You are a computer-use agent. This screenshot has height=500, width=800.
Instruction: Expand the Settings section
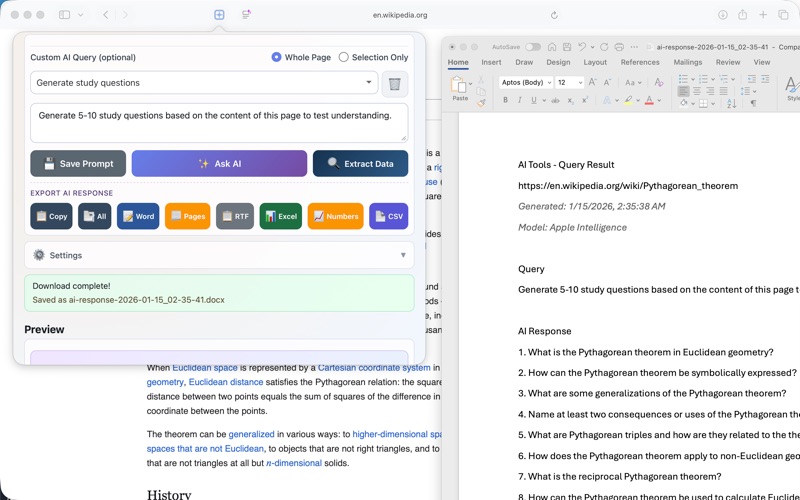(x=219, y=255)
